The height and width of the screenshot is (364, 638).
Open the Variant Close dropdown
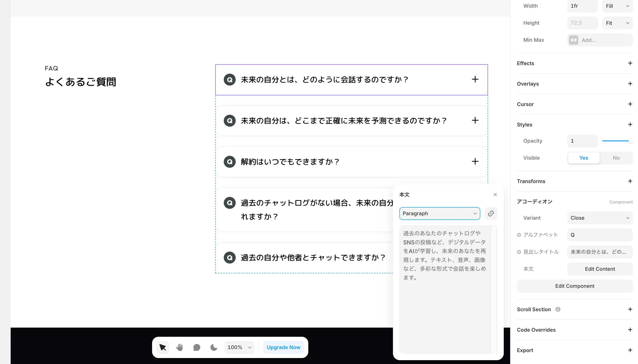pyautogui.click(x=600, y=218)
